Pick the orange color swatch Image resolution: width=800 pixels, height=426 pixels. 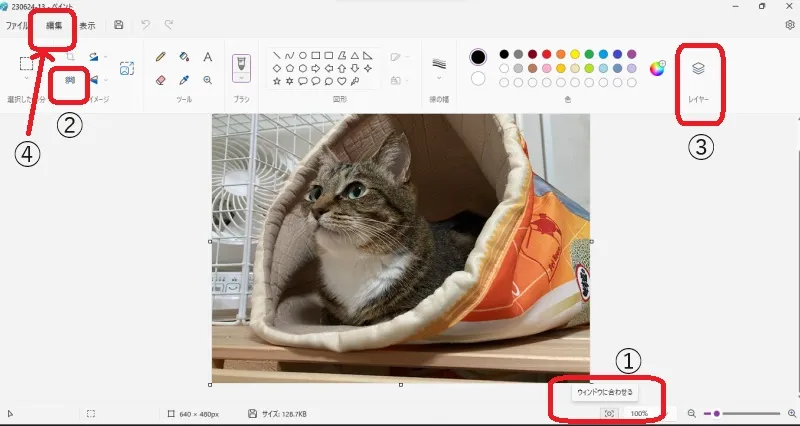[561, 54]
